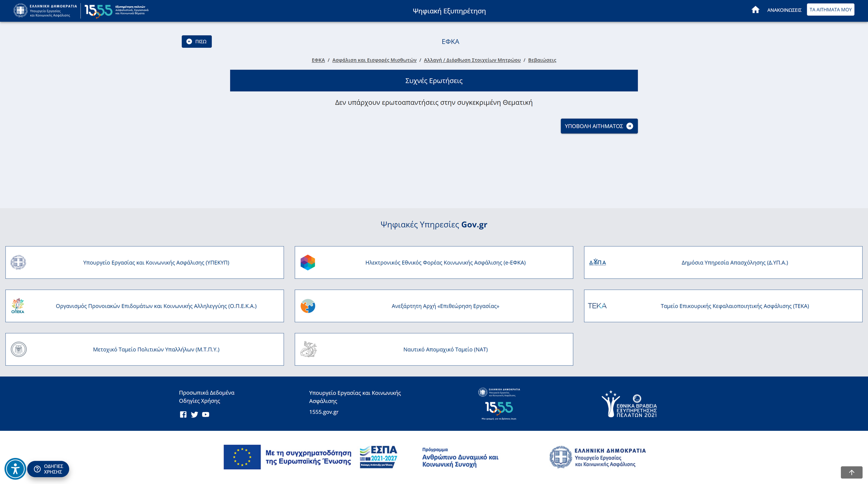
Task: Open Υπουργείο Εργασίας και Κοινωνικής Ασφάλισης (ΥΠΕΚΥΠ) card
Action: 145,262
